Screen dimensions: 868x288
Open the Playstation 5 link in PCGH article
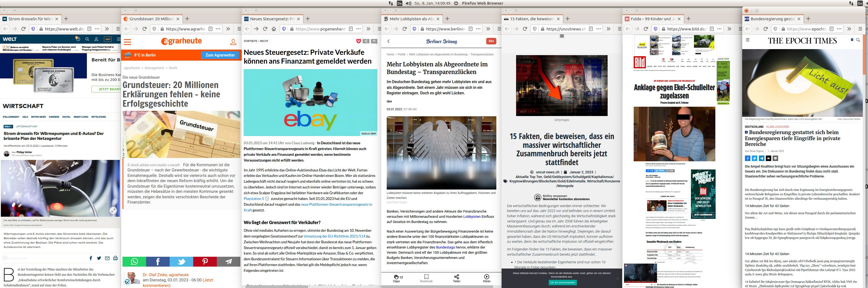coord(254,199)
